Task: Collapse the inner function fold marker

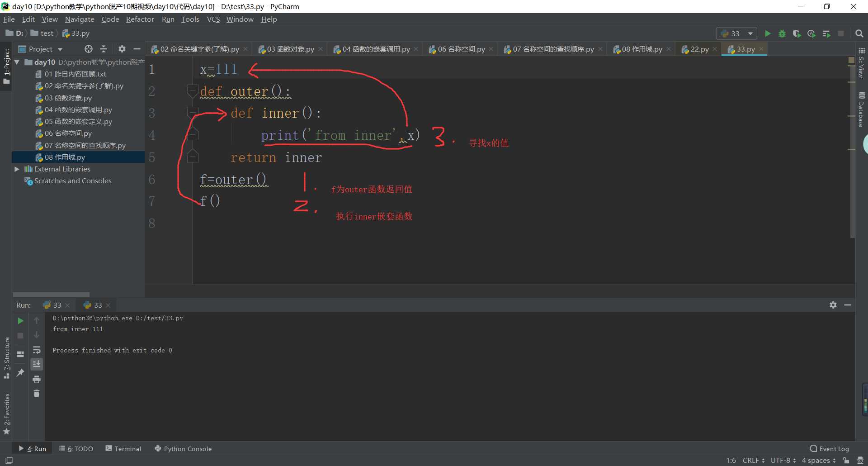Action: click(x=193, y=112)
